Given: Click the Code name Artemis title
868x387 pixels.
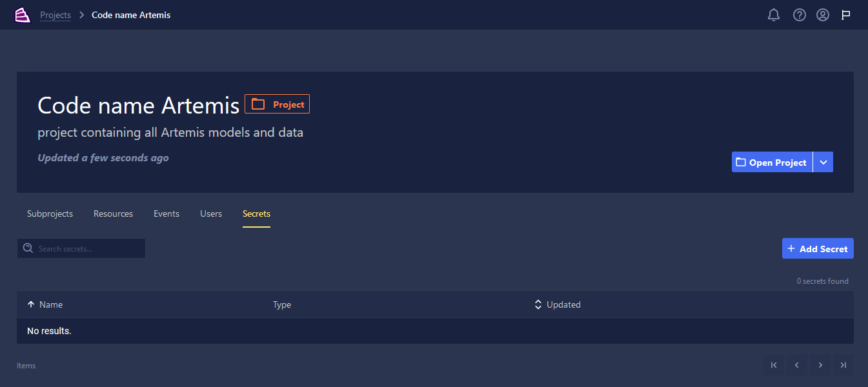Looking at the screenshot, I should [139, 105].
